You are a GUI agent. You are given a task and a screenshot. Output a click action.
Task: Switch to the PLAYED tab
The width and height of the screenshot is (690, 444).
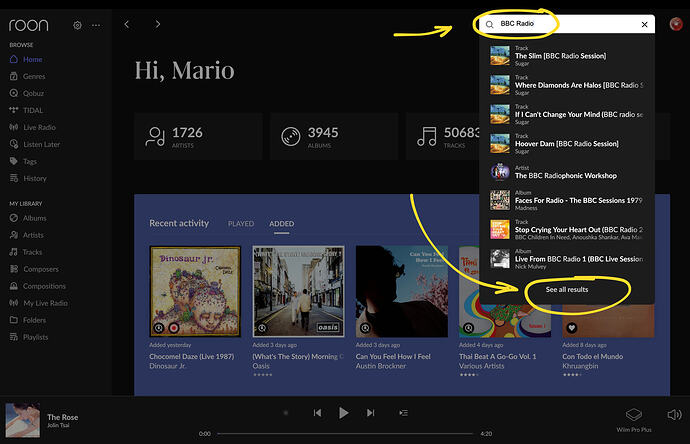[x=241, y=224]
